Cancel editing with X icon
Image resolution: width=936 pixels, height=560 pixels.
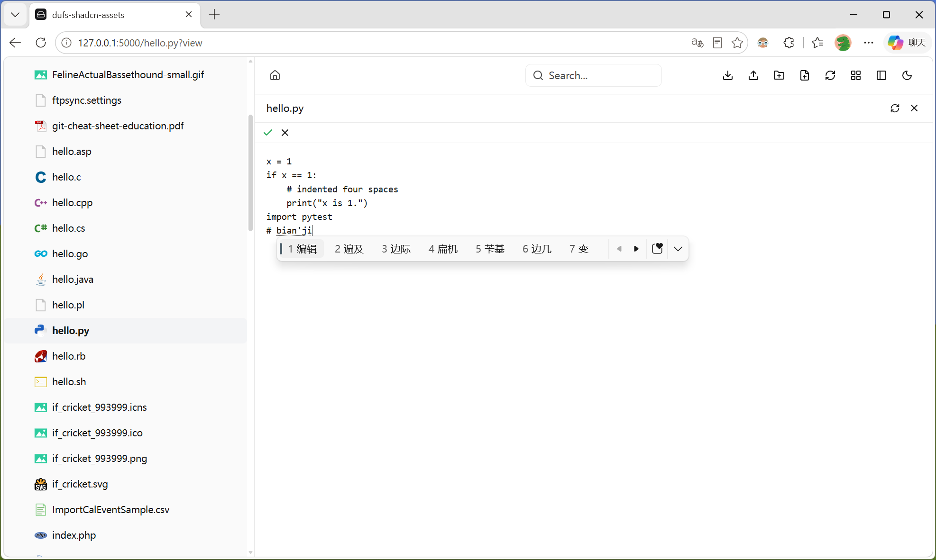pyautogui.click(x=285, y=133)
